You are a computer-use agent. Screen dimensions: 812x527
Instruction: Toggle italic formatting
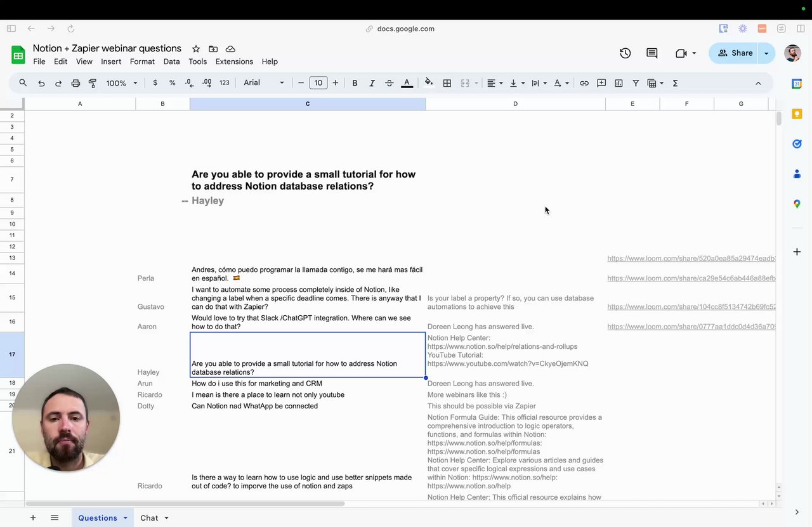pyautogui.click(x=372, y=83)
